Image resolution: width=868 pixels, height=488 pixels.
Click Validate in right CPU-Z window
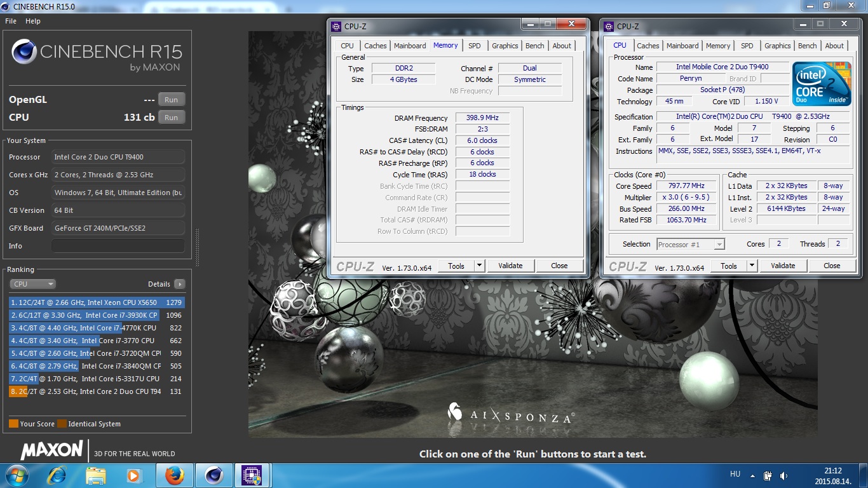click(783, 266)
